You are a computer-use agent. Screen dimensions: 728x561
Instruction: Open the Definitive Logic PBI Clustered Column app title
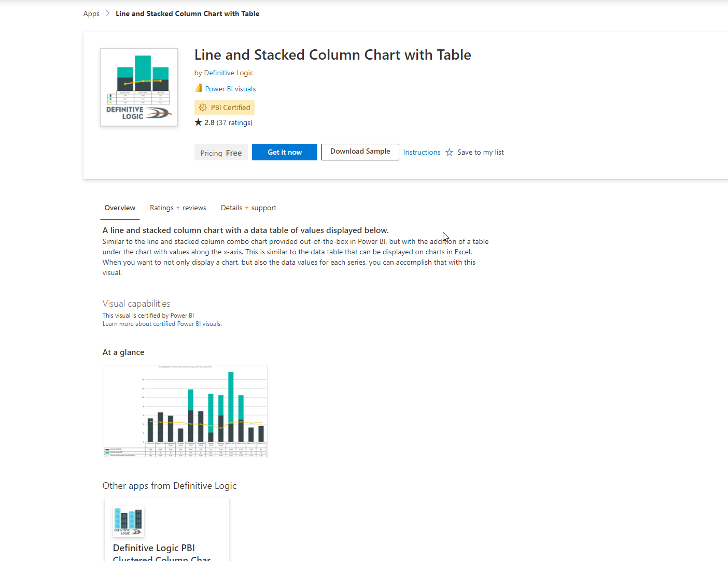(x=162, y=553)
